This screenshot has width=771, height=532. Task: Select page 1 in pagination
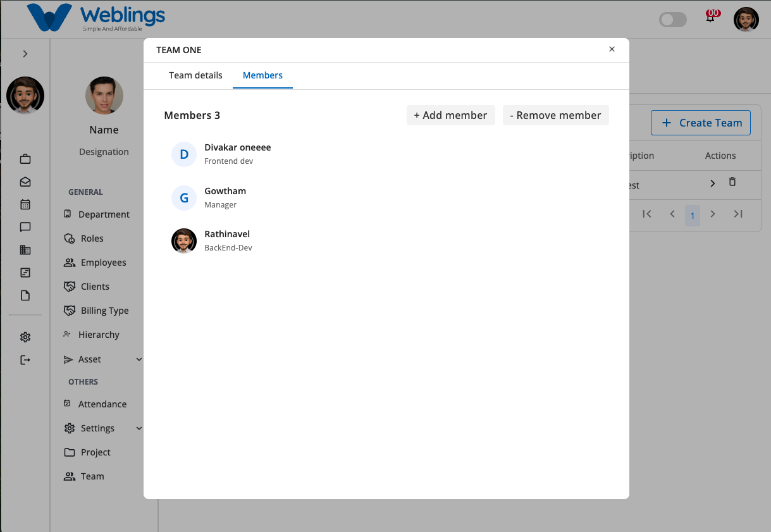(693, 216)
